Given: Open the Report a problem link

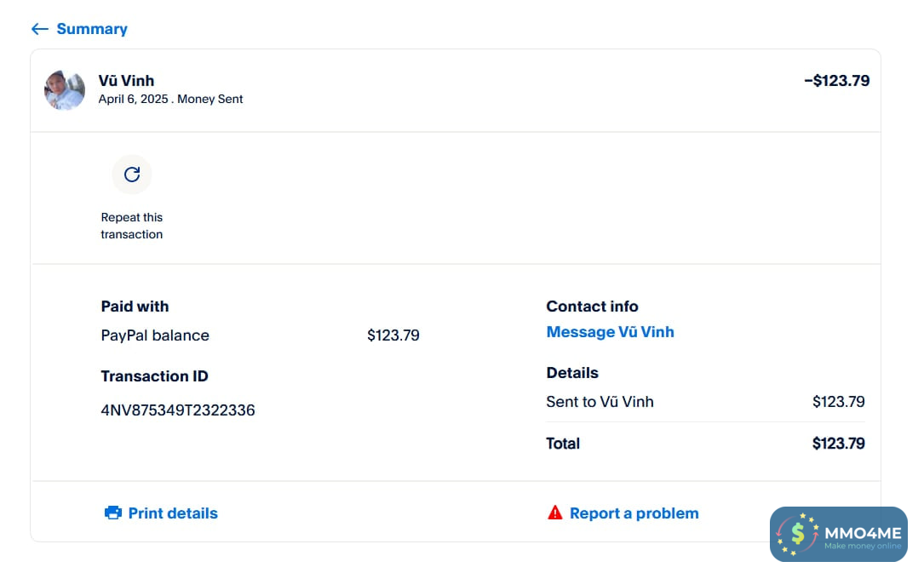Looking at the screenshot, I should tap(634, 513).
